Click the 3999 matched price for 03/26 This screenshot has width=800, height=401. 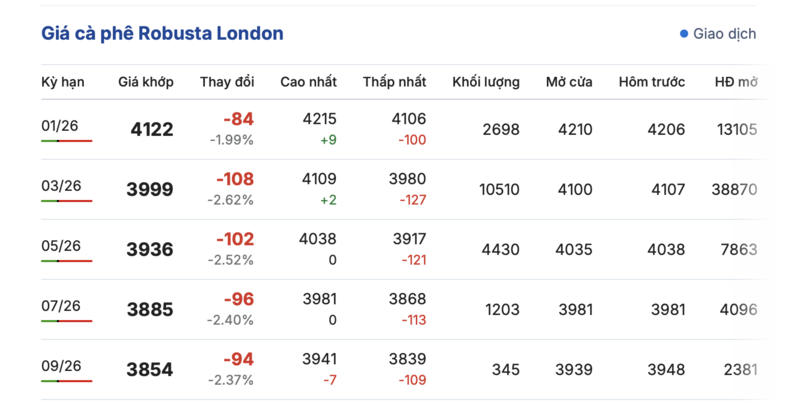[x=150, y=190]
